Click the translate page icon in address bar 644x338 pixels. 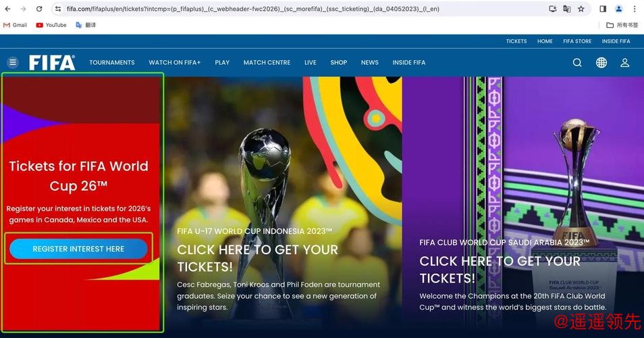[567, 9]
